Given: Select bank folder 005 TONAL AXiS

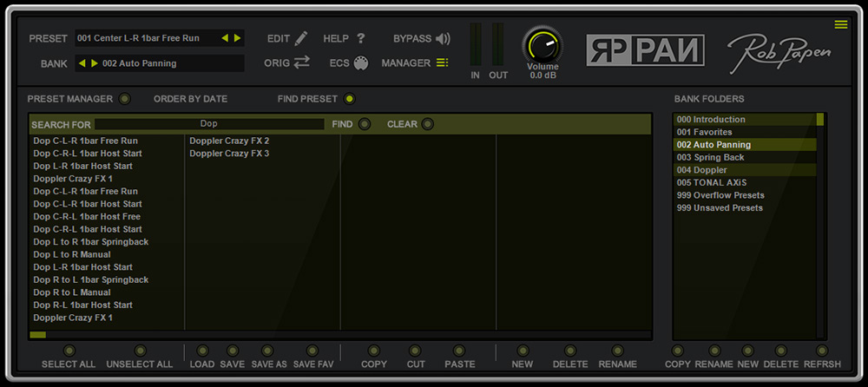Looking at the screenshot, I should point(745,183).
